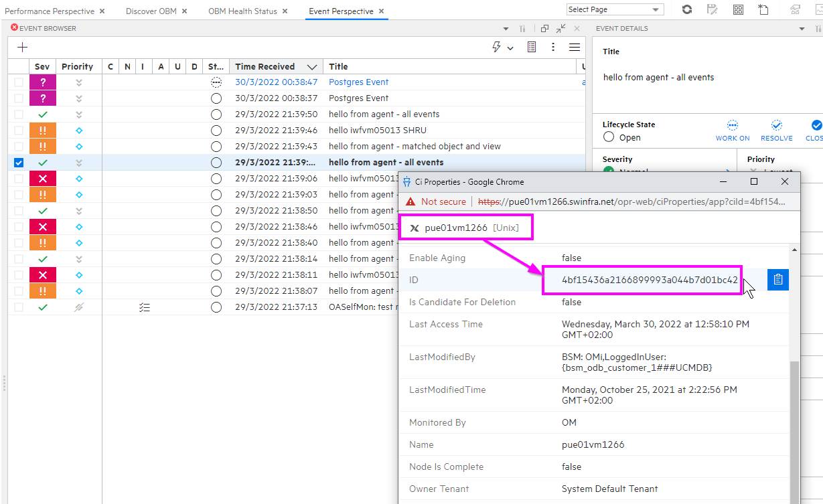Click the priority icon of the OASelfMon row

coord(79,307)
